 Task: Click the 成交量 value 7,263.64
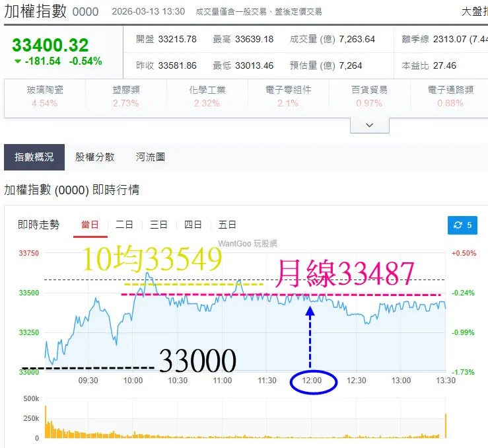click(357, 39)
